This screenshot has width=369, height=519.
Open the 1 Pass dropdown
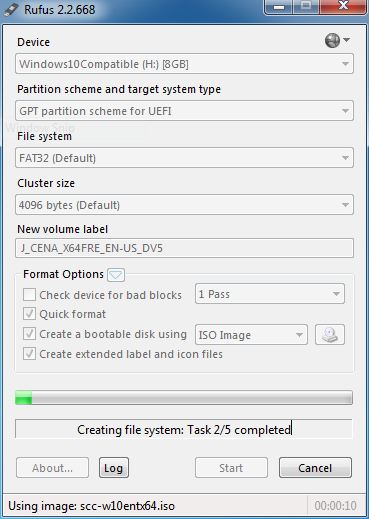(270, 294)
